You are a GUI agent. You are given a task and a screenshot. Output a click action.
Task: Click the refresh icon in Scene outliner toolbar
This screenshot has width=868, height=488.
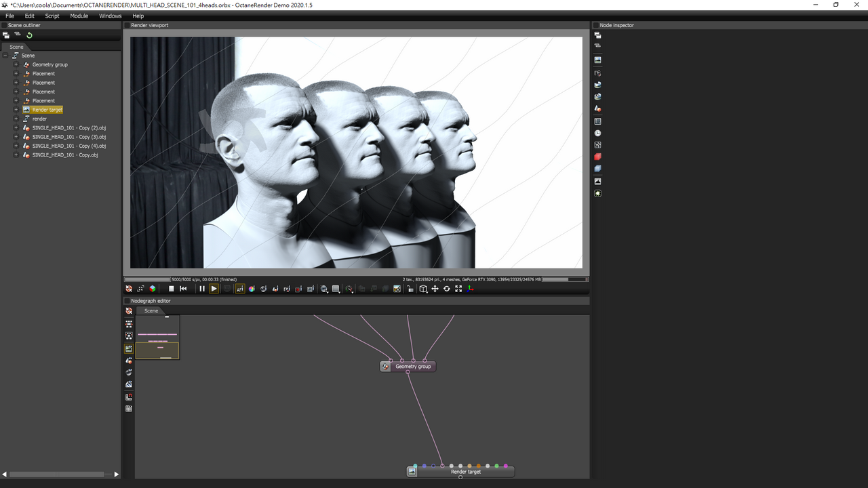coord(29,35)
